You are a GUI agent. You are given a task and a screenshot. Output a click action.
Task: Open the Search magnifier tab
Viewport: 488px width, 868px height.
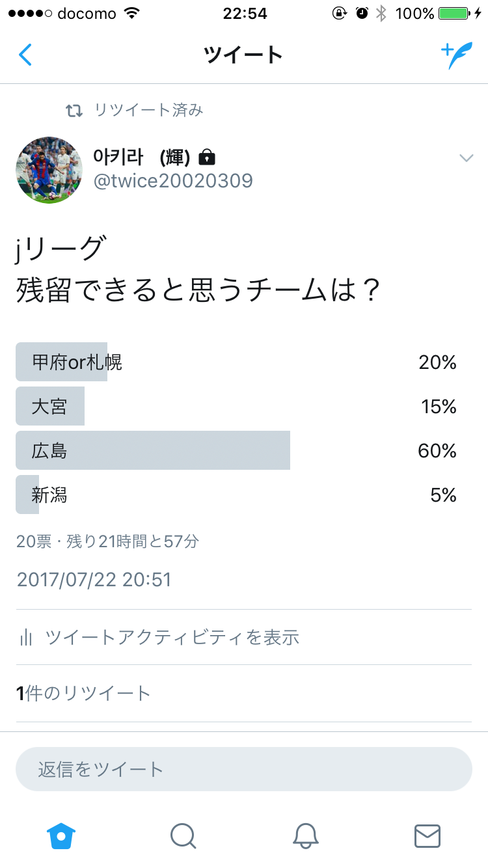point(183,835)
